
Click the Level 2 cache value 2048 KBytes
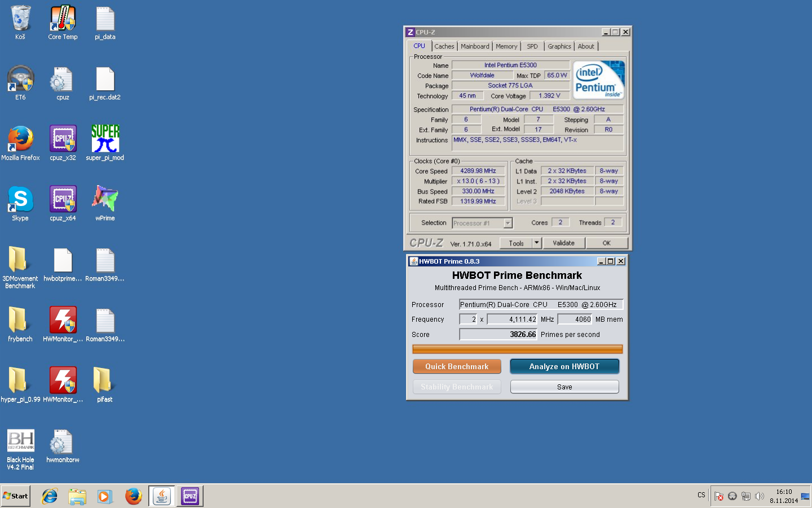pyautogui.click(x=567, y=191)
